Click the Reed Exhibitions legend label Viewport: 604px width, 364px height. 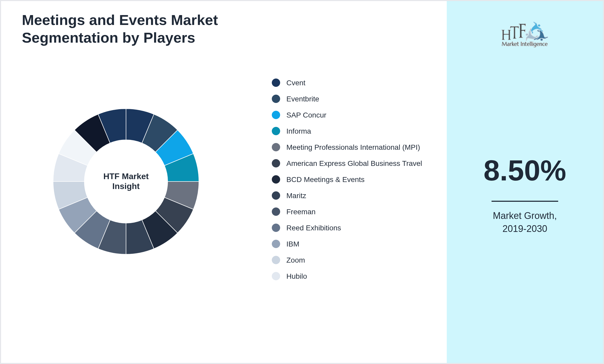tap(313, 228)
